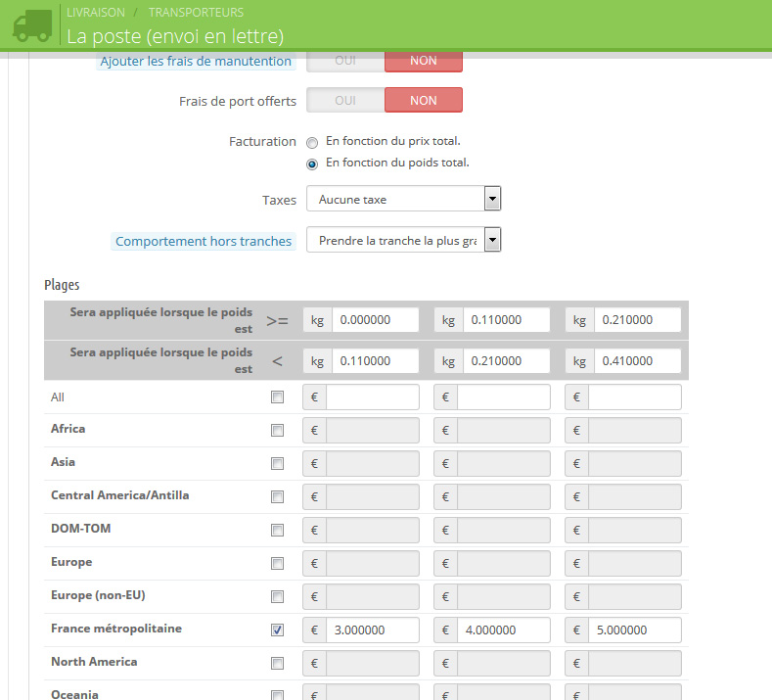The height and width of the screenshot is (700, 772).
Task: Uncheck the France métropolitaine checkbox
Action: point(277,630)
